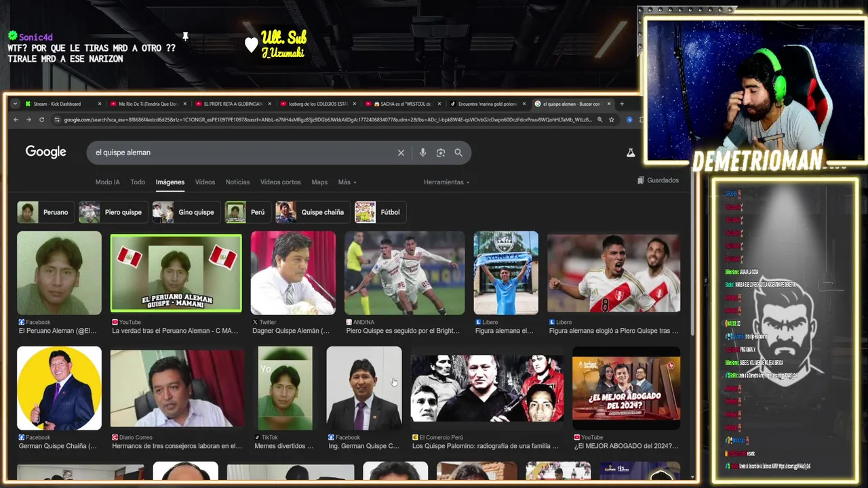The image size is (868, 488).
Task: Select Maps results filter
Action: click(x=319, y=182)
